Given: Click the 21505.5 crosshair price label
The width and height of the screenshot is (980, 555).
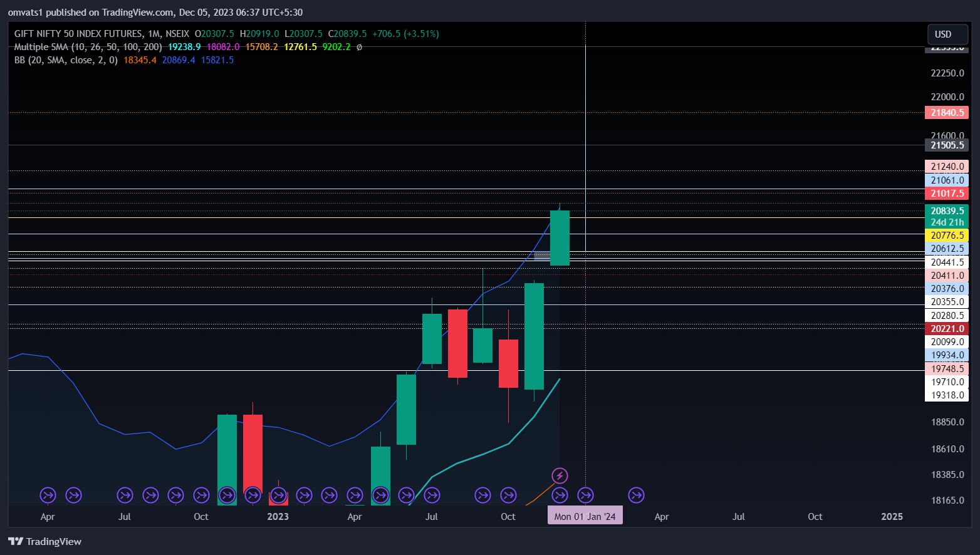Looking at the screenshot, I should pyautogui.click(x=947, y=145).
